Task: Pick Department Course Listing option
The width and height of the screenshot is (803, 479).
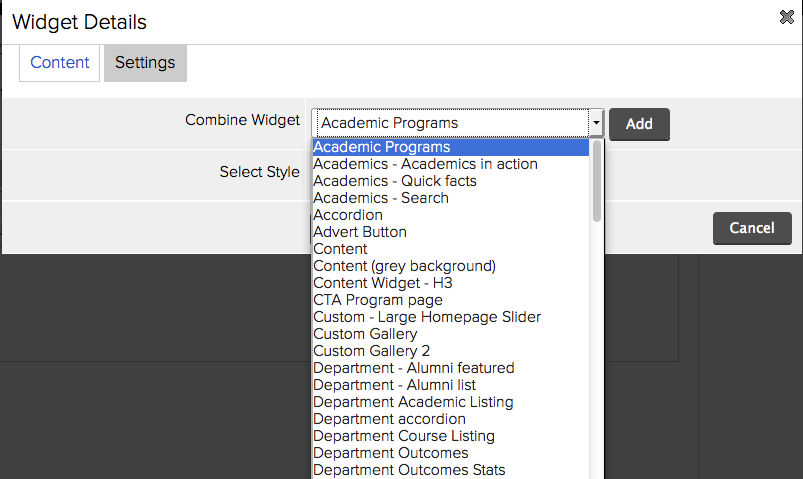Action: (x=451, y=436)
